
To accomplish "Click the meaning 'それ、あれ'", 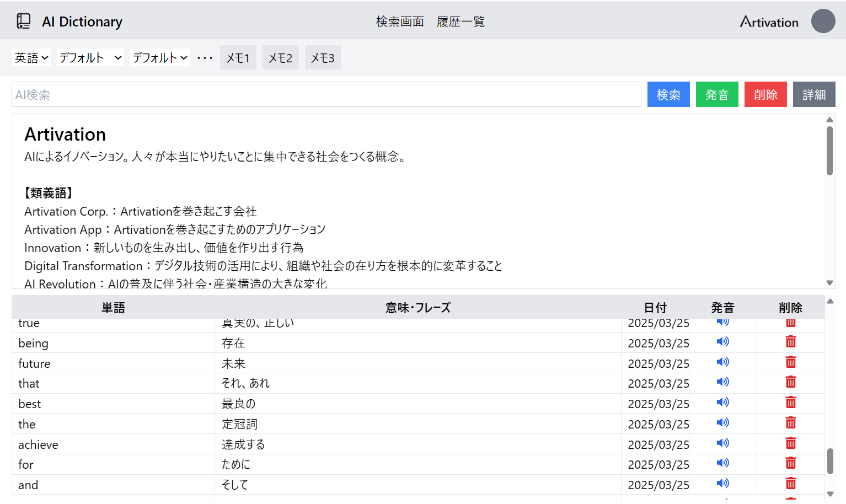I will [x=245, y=383].
